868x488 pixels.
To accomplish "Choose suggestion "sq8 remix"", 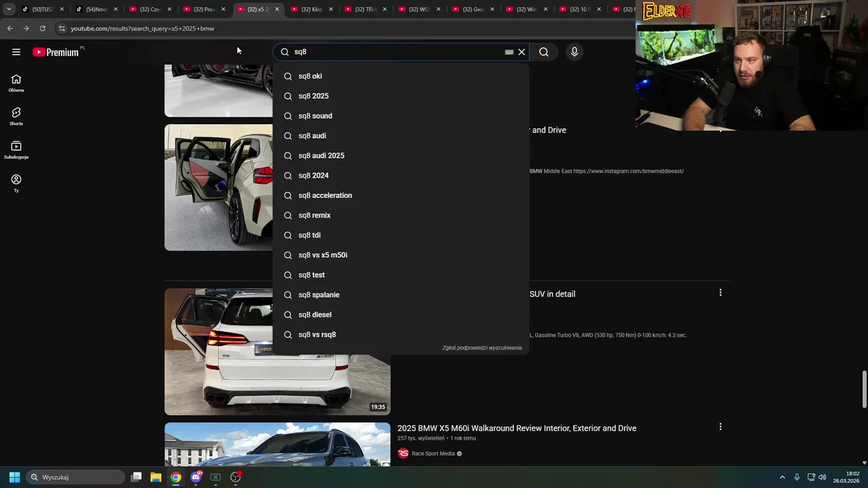I will point(401,216).
